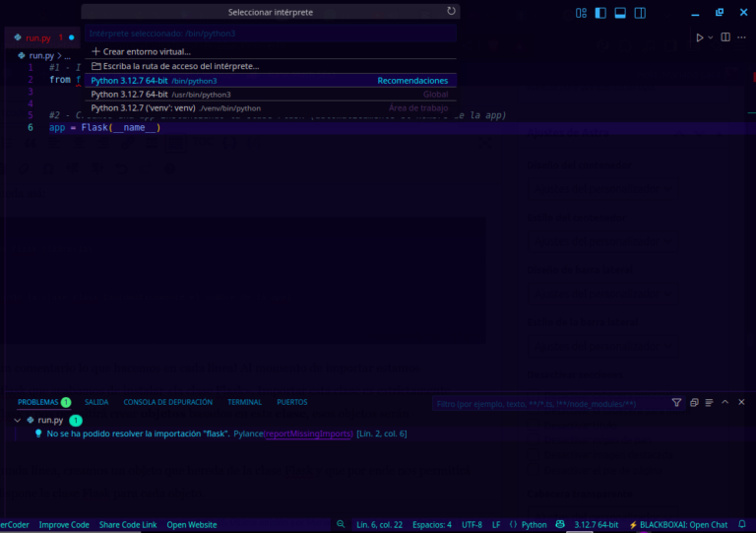Open the CONSOLA DE DEPURACIÓN tab
This screenshot has height=533, width=756.
coord(167,402)
